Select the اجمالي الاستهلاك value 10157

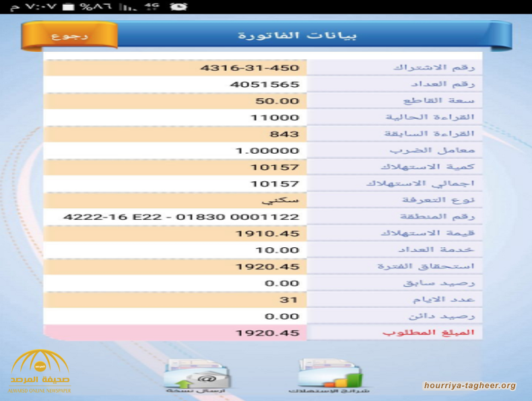pyautogui.click(x=275, y=184)
